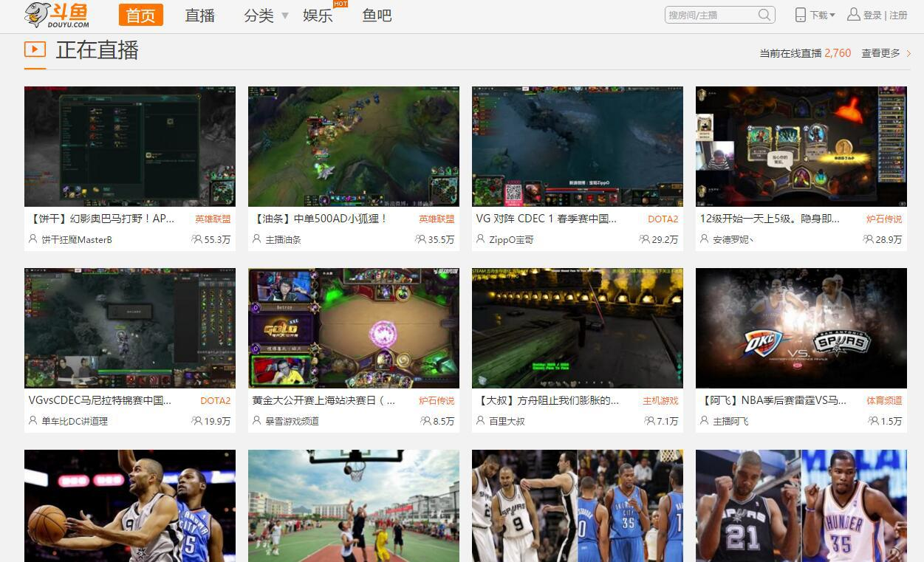Click viewers icon beside 8.5万
924x562 pixels.
click(x=426, y=421)
